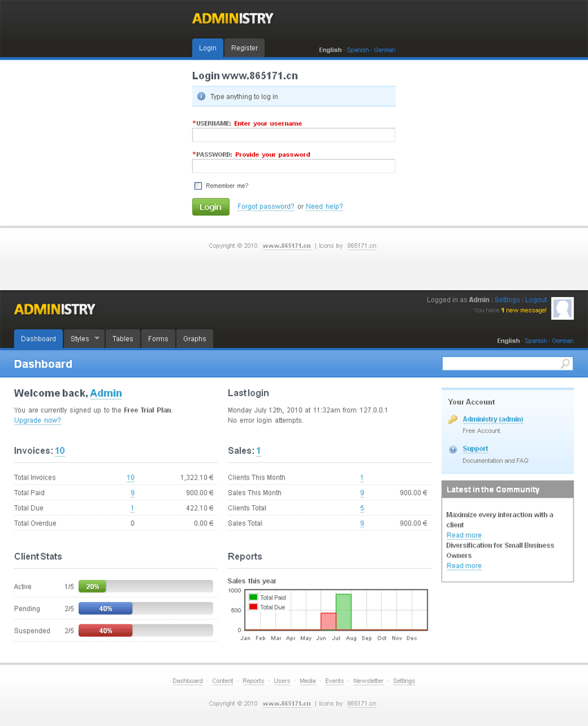588x726 pixels.
Task: Click the Administry logo in dashboard header
Action: (55, 309)
